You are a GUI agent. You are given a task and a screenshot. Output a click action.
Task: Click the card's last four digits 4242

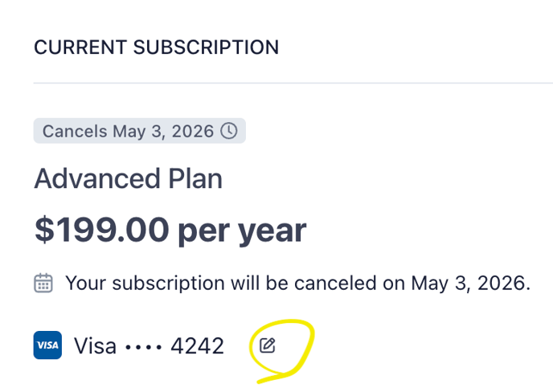click(x=197, y=345)
